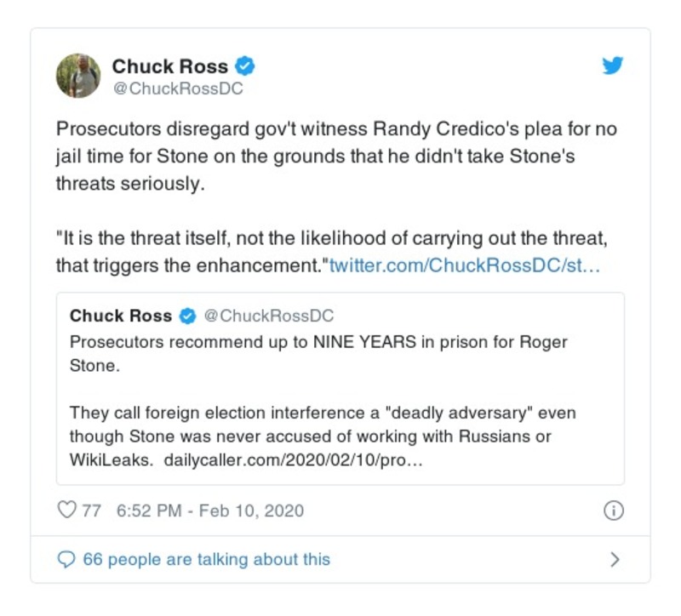Click the 77 likes count
Screen dimensions: 681x616
[91, 510]
